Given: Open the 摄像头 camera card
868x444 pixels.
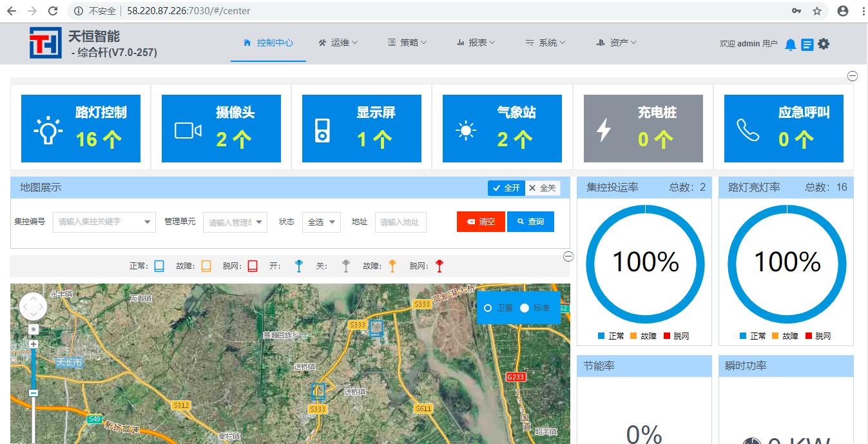Looking at the screenshot, I should tap(221, 128).
